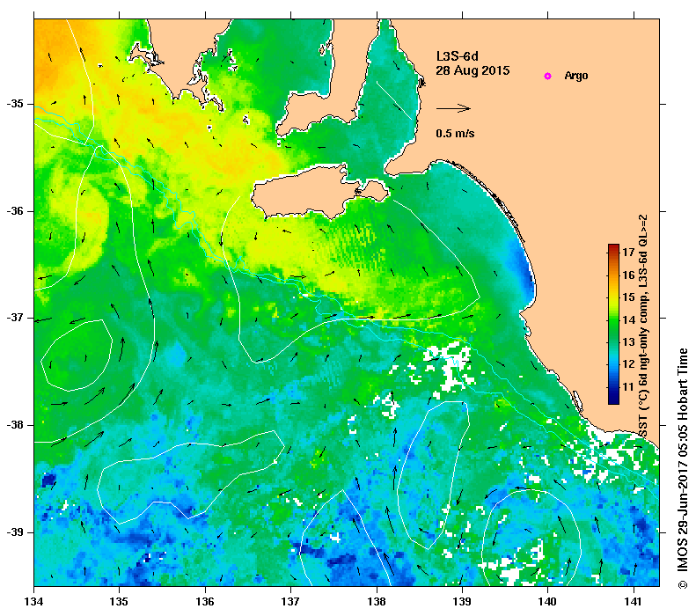This screenshot has width=696, height=616.
Task: Click the latitude label -36
Action: [15, 211]
